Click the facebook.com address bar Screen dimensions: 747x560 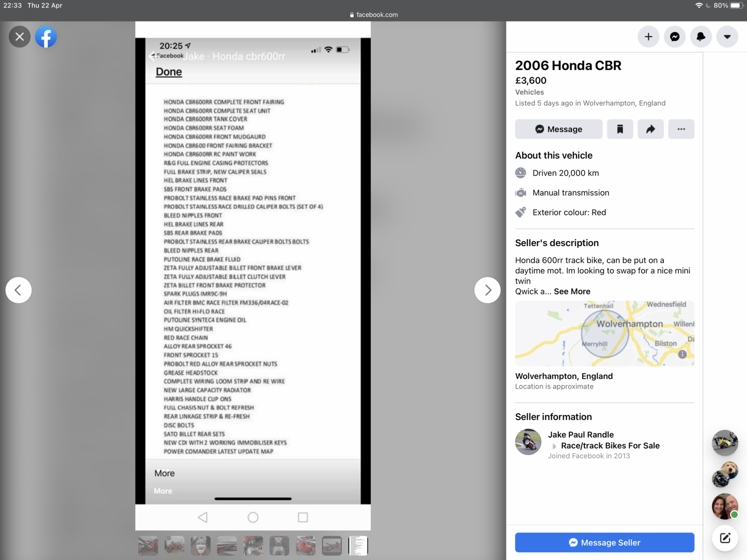click(373, 14)
